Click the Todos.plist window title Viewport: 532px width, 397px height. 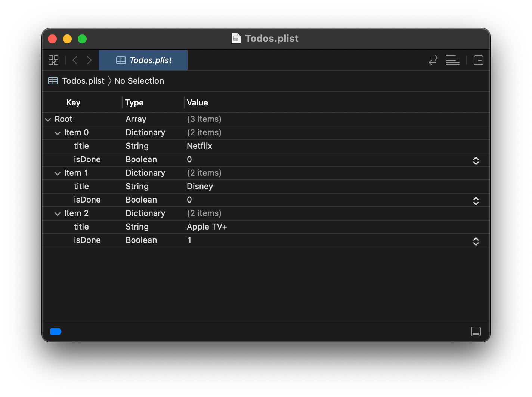tap(272, 39)
